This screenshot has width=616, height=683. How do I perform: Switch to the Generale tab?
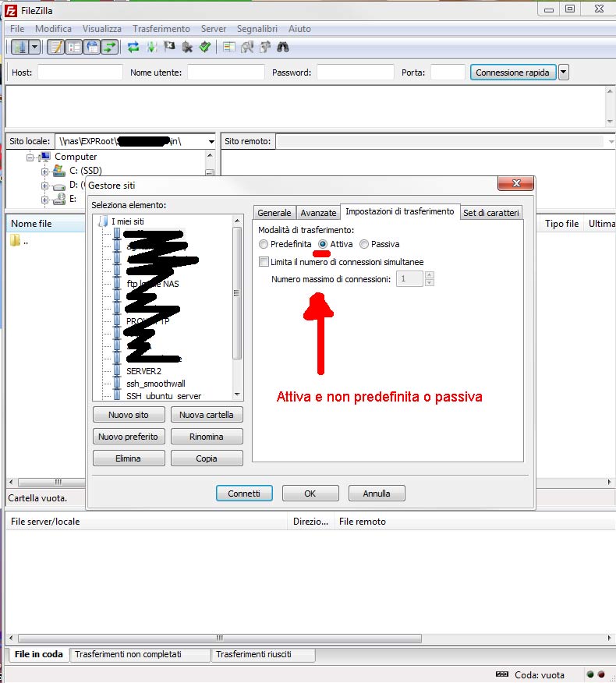tap(274, 213)
